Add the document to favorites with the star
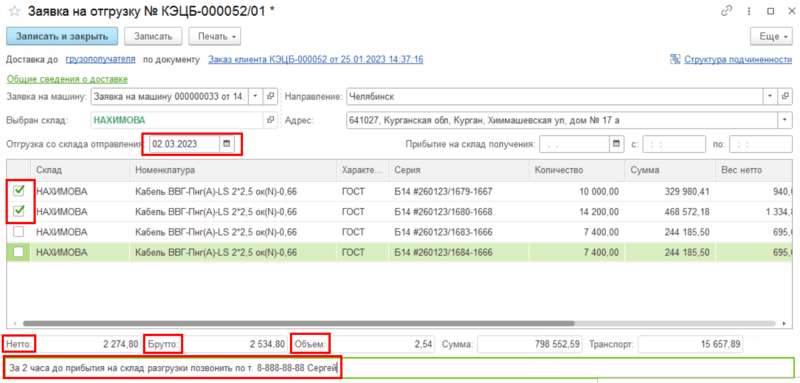The width and height of the screenshot is (800, 383). 14,11
